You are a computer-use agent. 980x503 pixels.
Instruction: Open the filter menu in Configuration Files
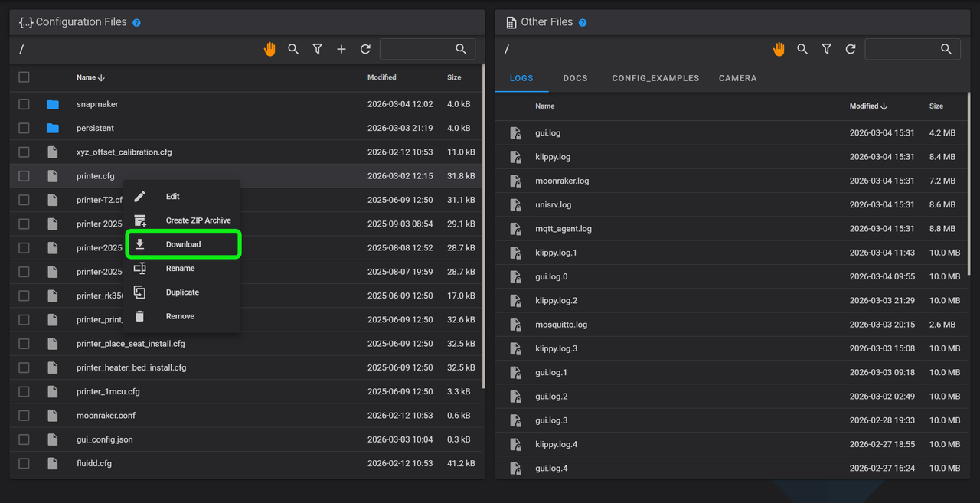pos(317,49)
